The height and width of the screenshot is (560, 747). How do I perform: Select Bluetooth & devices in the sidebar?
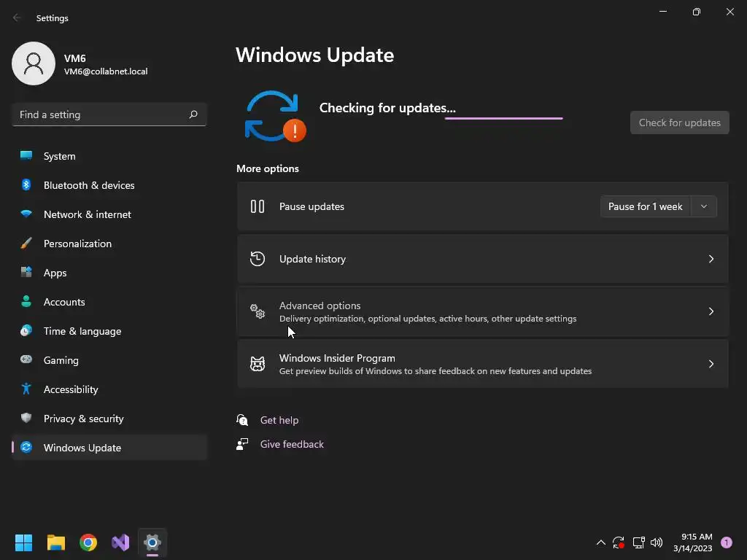pos(109,185)
